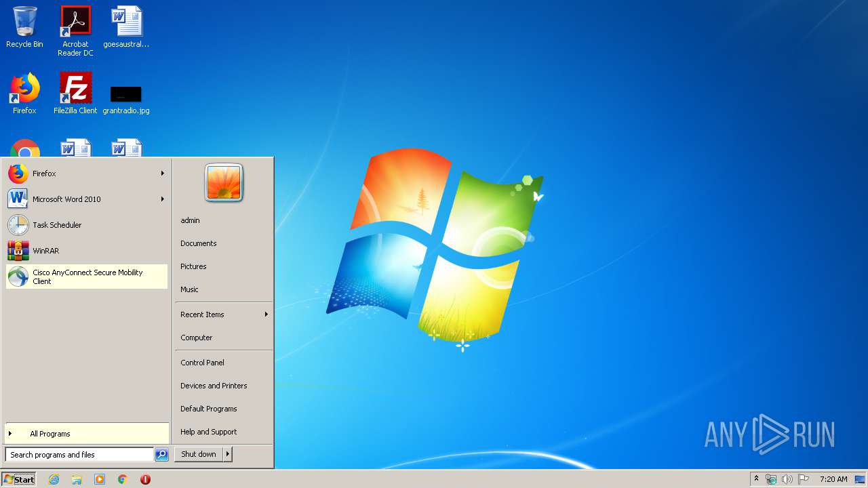Viewport: 868px width, 488px height.
Task: Click Cisco AnyConnect Secure Mobility Client label
Action: tap(87, 277)
